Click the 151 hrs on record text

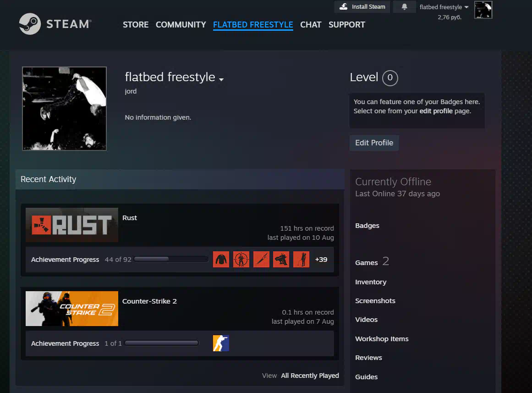[x=307, y=228]
